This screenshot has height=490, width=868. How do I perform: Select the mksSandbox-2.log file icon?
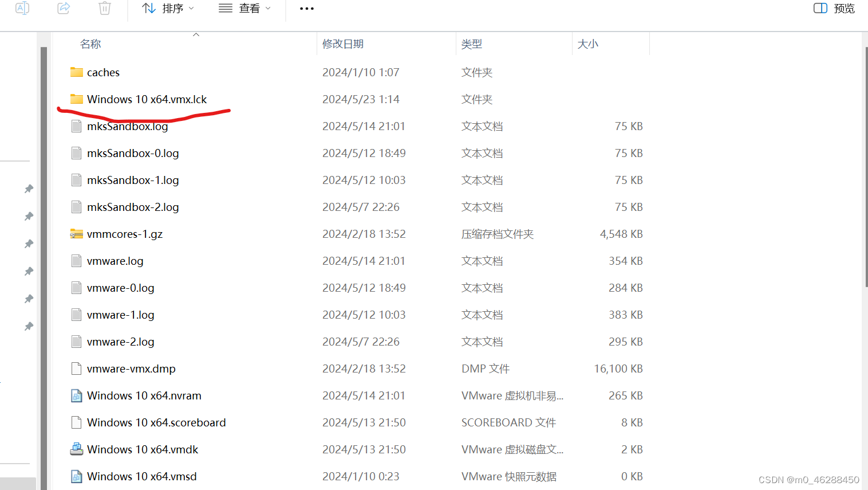click(77, 207)
